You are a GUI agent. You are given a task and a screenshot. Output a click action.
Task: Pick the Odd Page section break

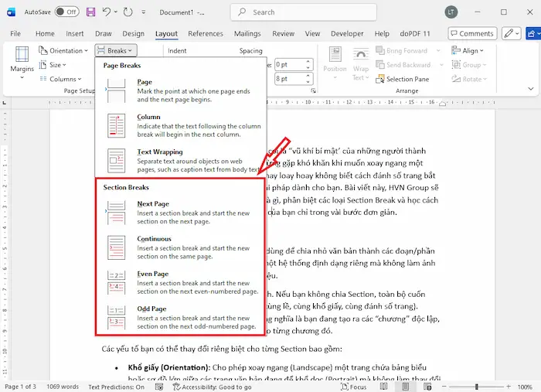pyautogui.click(x=180, y=318)
